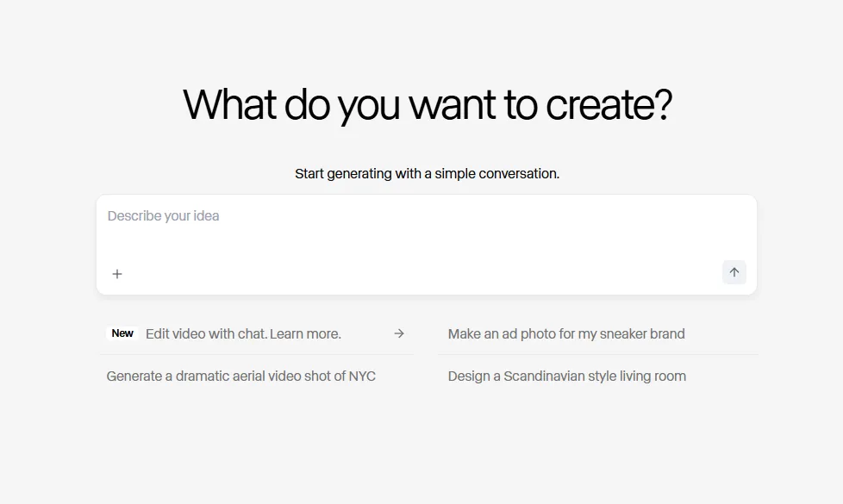843x504 pixels.
Task: Click the "New" badge label
Action: click(122, 333)
